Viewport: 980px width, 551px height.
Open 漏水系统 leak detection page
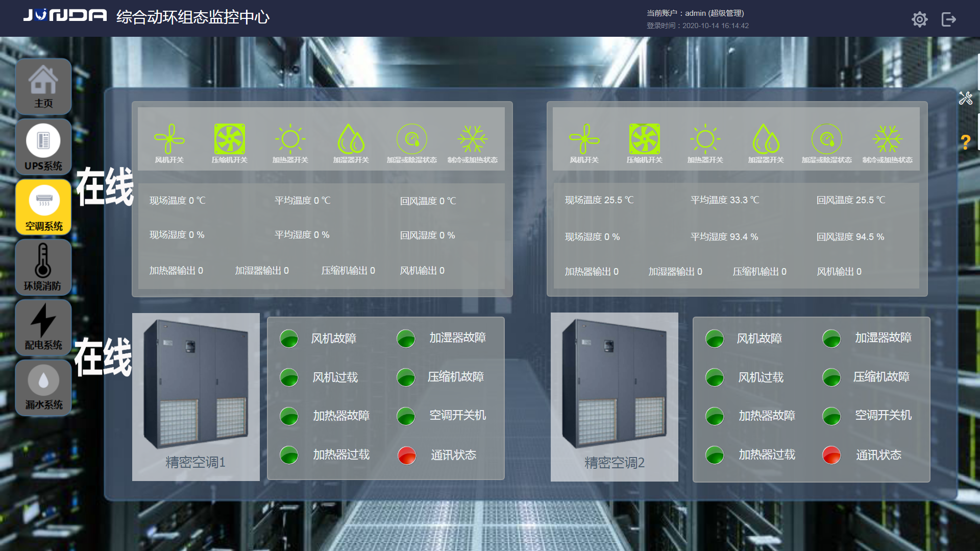tap(43, 387)
